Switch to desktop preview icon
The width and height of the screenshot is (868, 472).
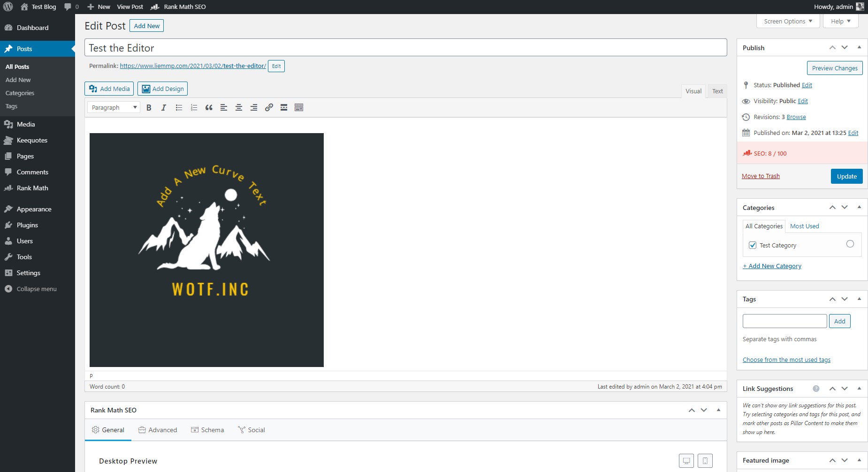[x=686, y=461]
